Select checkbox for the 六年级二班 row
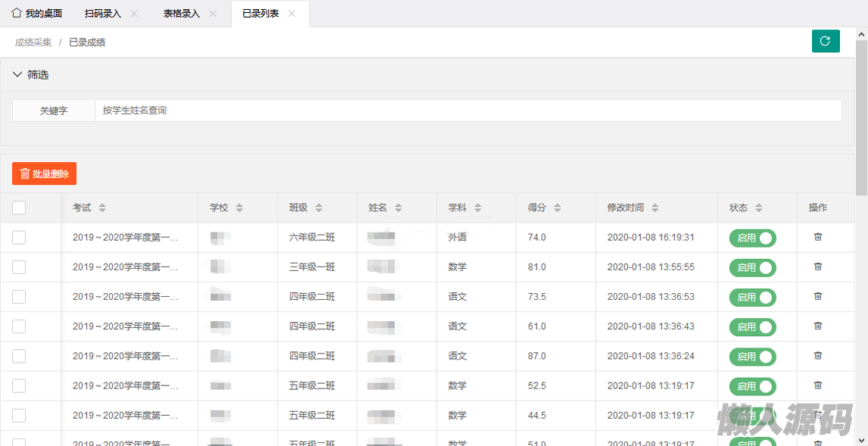 (x=19, y=238)
